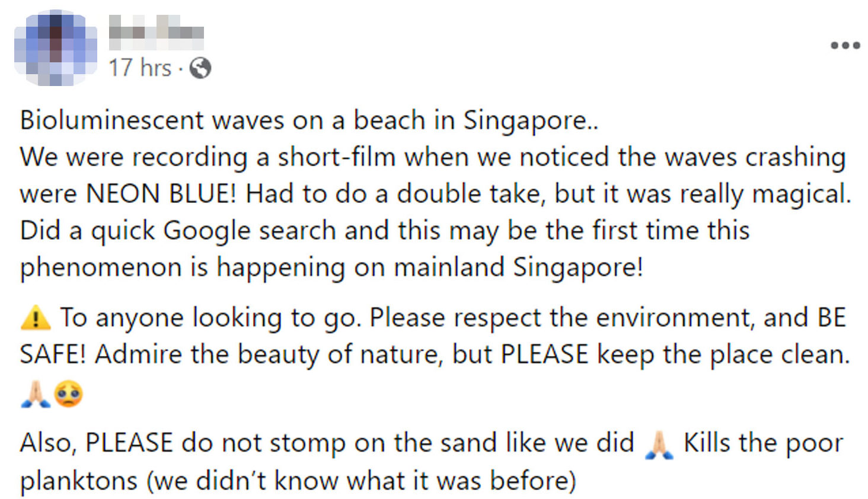Click the text "PLEASE keep the place clean."
The width and height of the screenshot is (868, 499).
pyautogui.click(x=675, y=354)
